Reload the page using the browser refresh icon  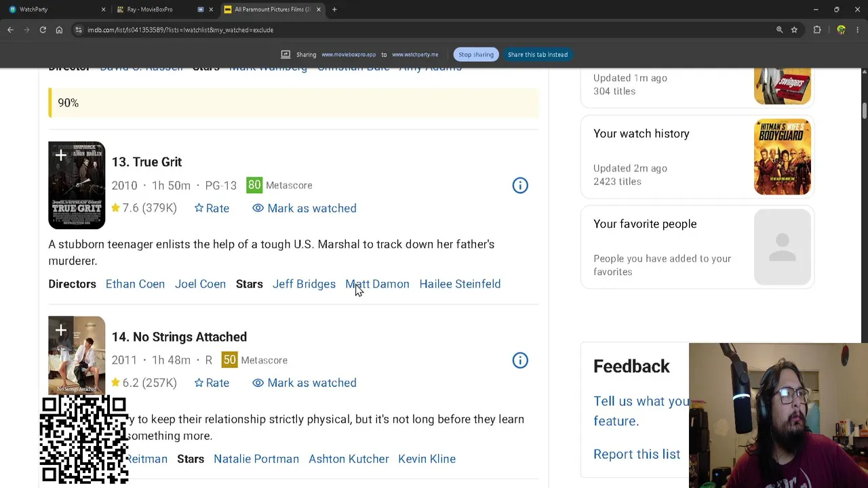coord(43,30)
